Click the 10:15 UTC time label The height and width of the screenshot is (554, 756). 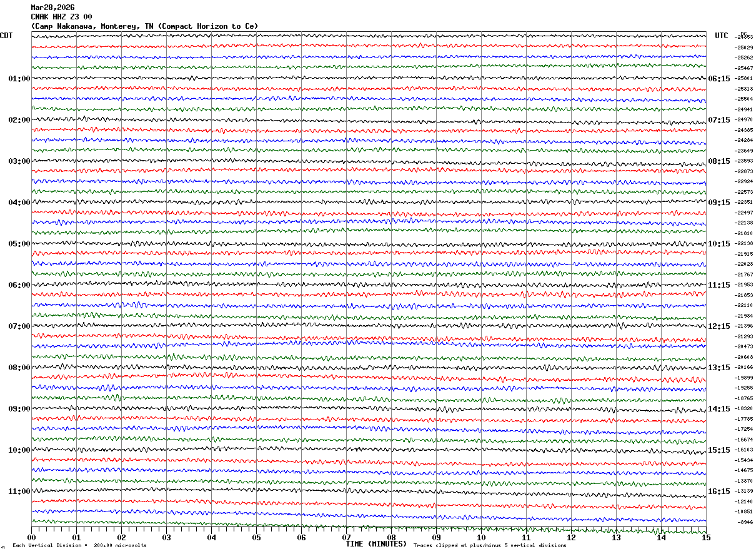tap(719, 244)
